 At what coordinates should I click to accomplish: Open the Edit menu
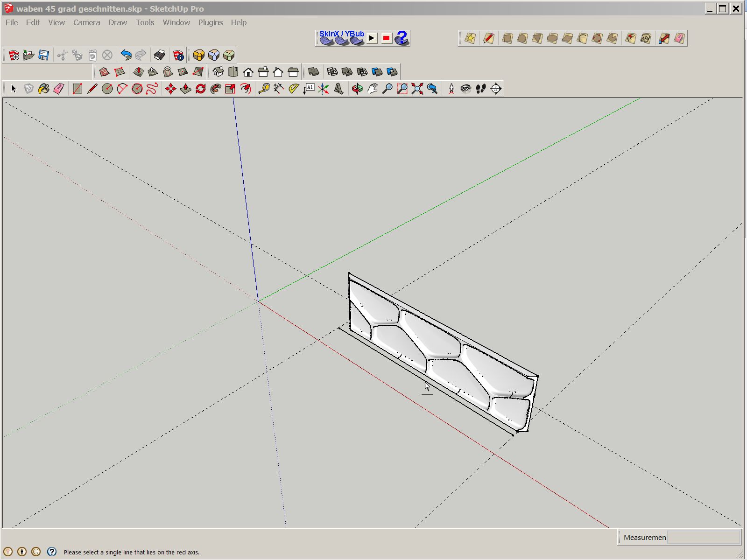[33, 22]
